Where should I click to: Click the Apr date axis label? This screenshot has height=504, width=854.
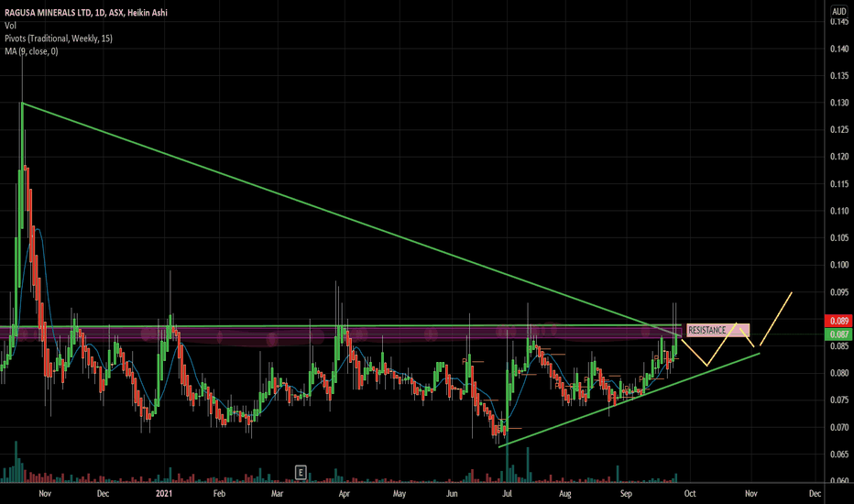click(x=344, y=494)
